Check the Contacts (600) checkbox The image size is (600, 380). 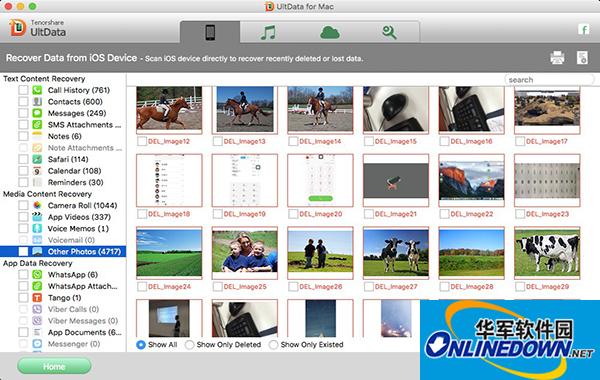[x=23, y=101]
